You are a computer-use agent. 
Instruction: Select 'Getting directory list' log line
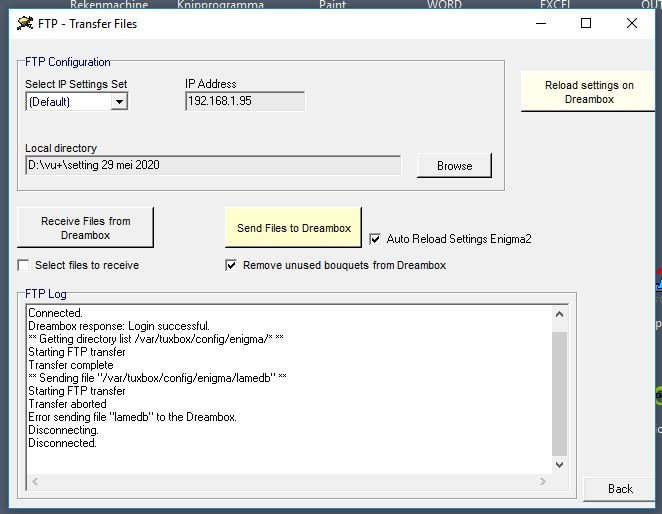pos(156,339)
